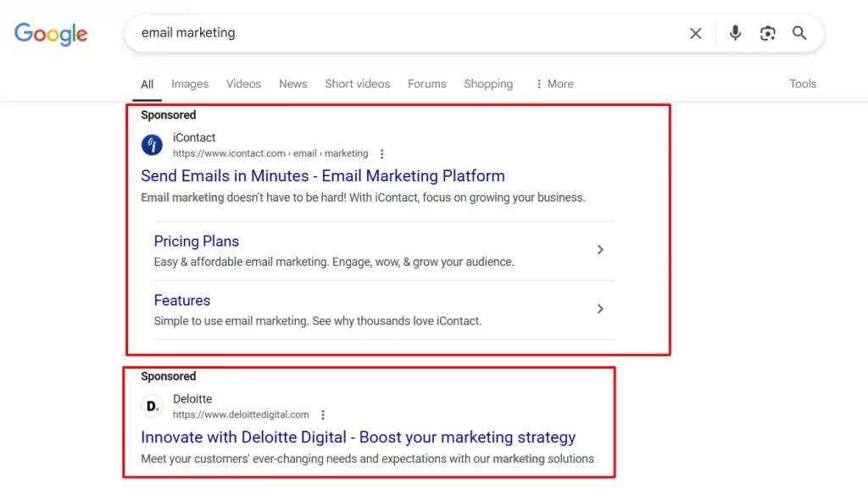Open the News tab
The width and height of the screenshot is (868, 494).
(x=292, y=84)
